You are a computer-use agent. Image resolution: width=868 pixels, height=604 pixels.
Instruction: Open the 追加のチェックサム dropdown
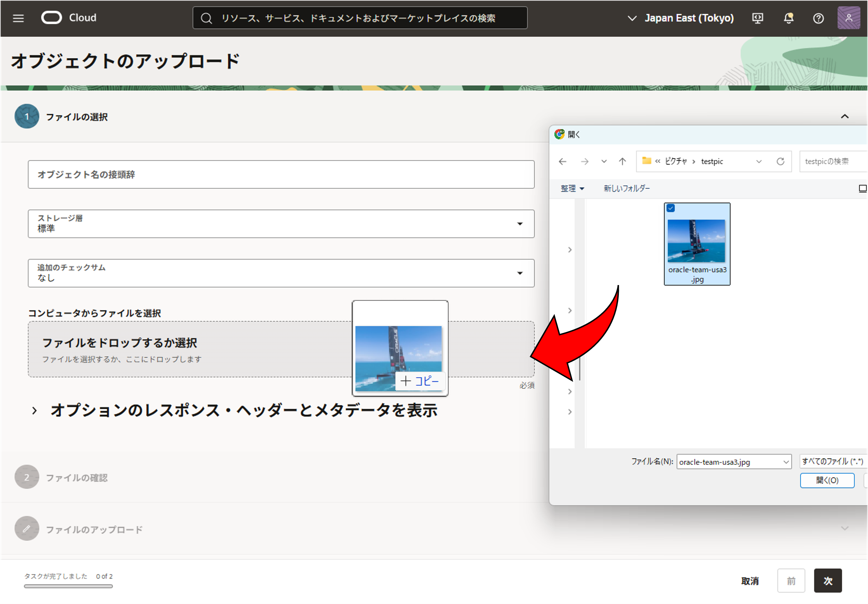(281, 273)
